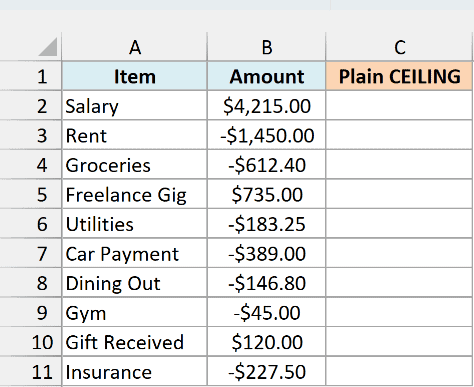
Task: Select row 3 header
Action: 31,135
